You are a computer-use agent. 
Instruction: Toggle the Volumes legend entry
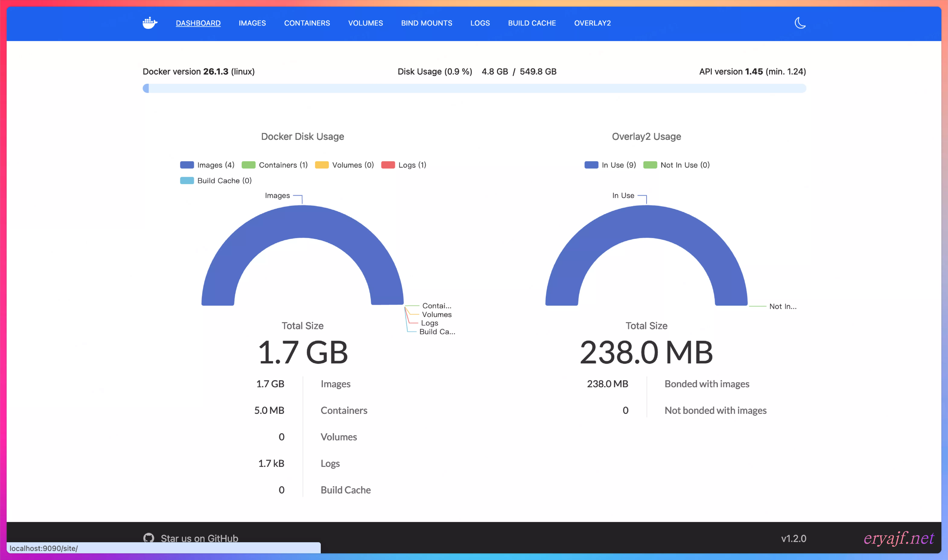pos(344,165)
